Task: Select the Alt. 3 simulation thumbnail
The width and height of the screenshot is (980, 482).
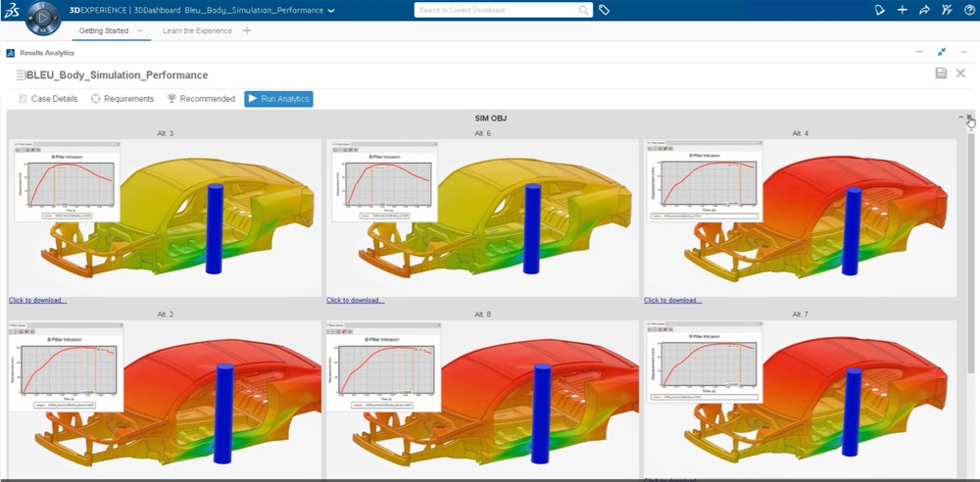Action: point(165,217)
